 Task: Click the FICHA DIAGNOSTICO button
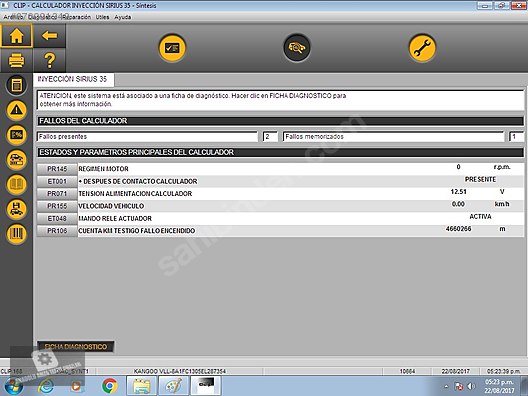tap(75, 346)
